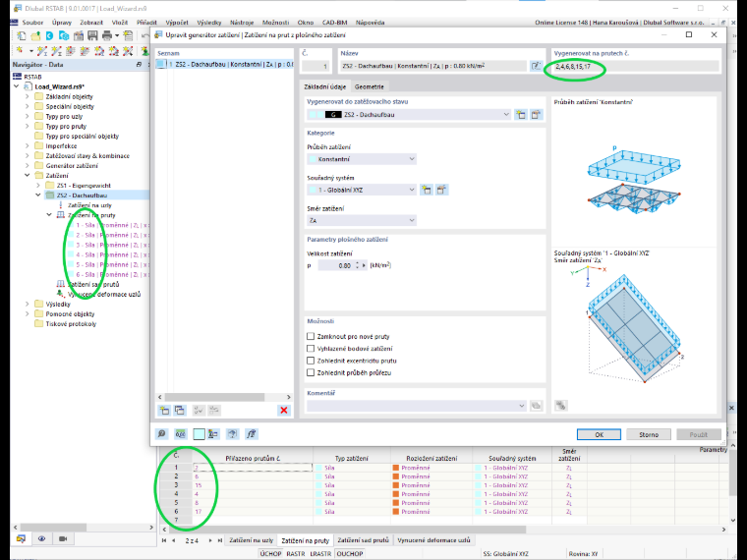Click the blue Dlubal back-arrow icon

click(x=49, y=35)
